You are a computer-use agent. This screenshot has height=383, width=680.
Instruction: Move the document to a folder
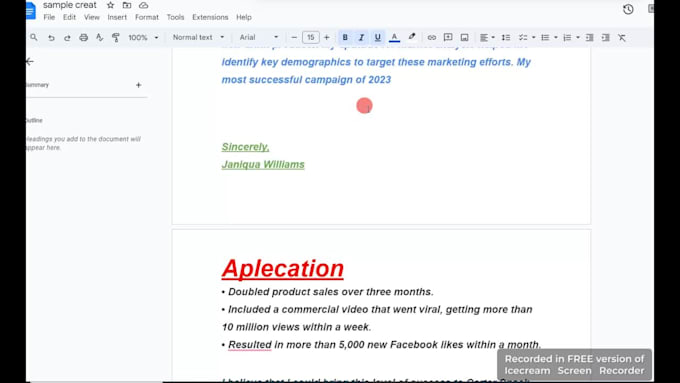127,5
